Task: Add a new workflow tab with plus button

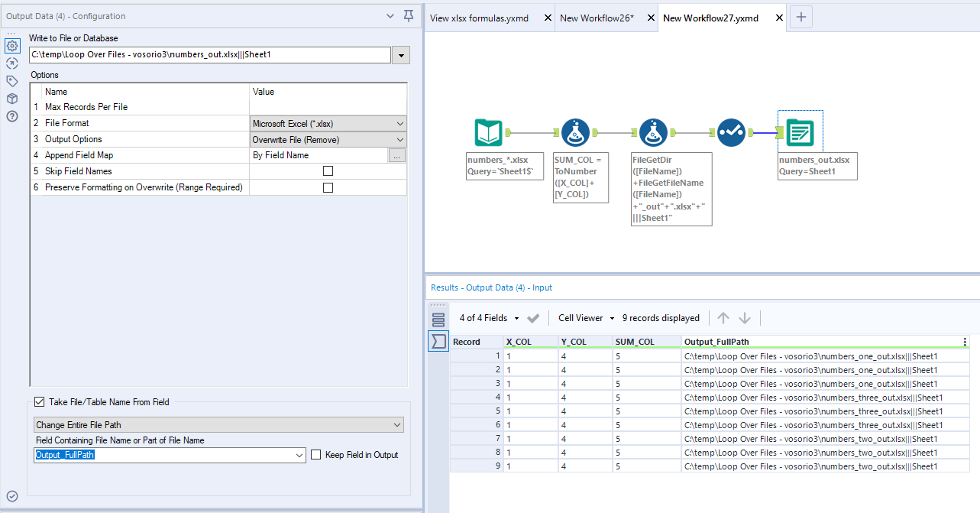Action: [800, 18]
